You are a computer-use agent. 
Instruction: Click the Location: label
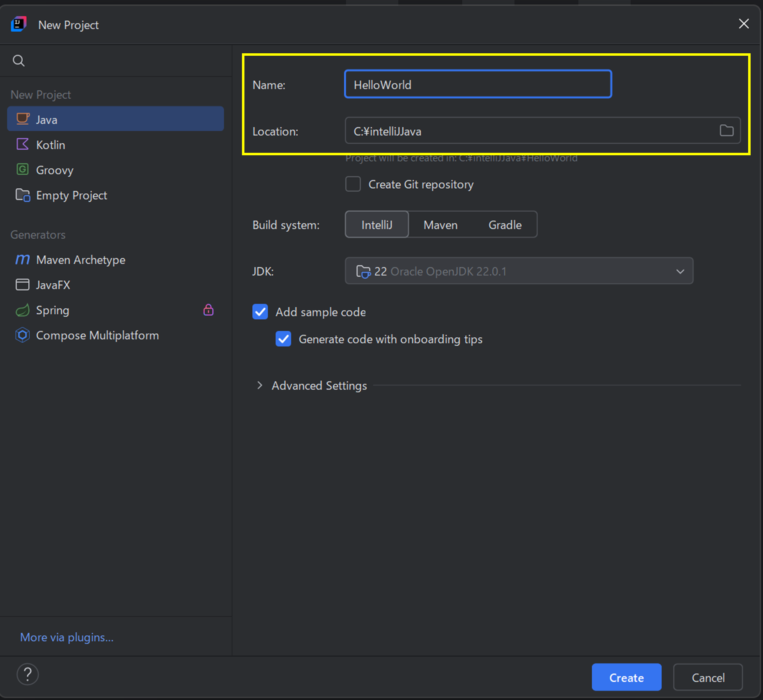(275, 131)
